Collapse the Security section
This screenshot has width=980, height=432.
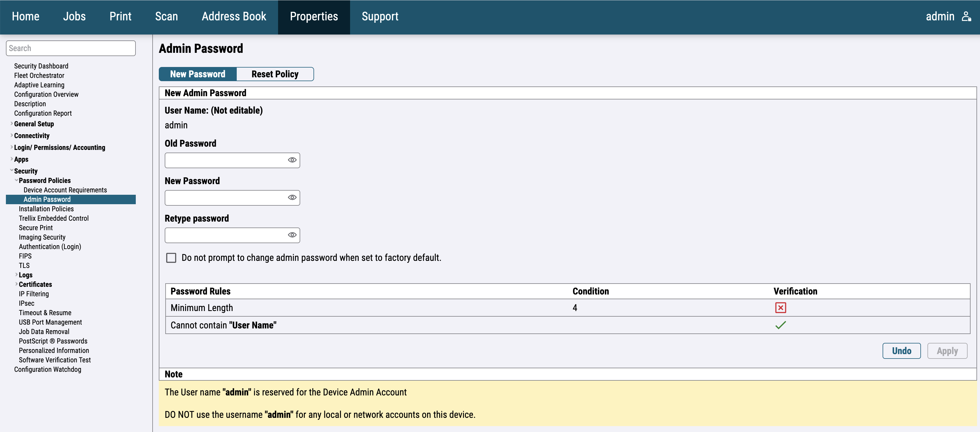(x=12, y=170)
